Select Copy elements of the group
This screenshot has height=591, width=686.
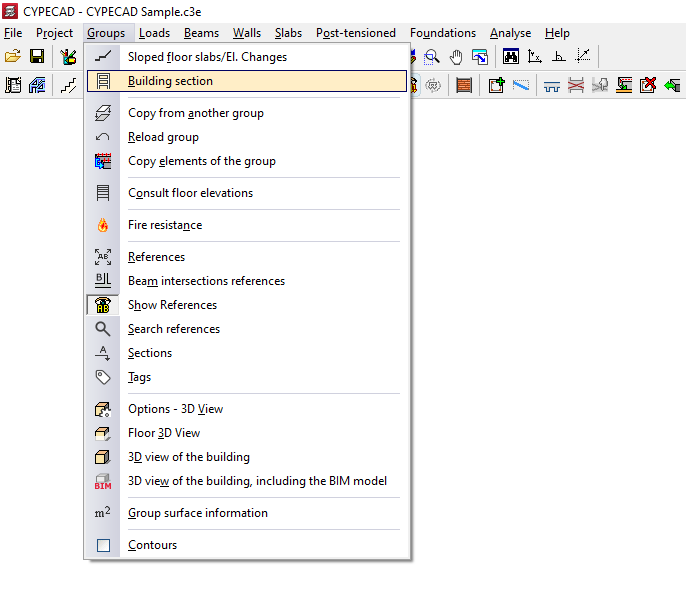click(x=247, y=161)
